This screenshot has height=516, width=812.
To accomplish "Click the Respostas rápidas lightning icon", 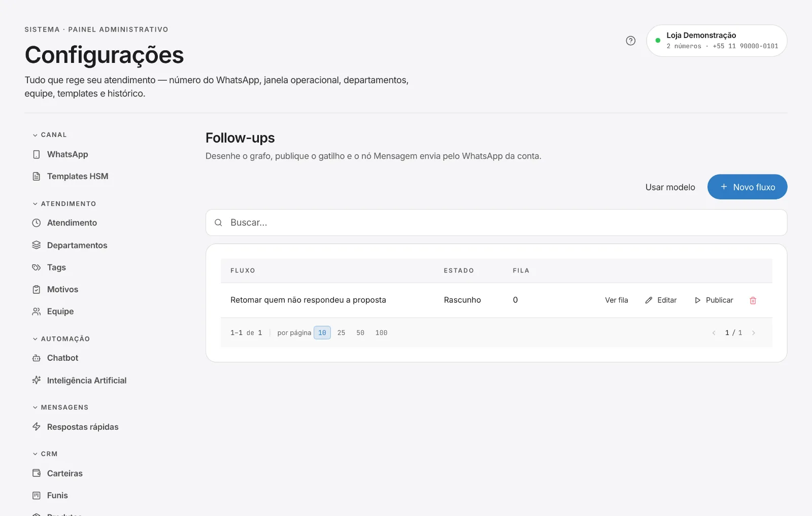I will [37, 427].
